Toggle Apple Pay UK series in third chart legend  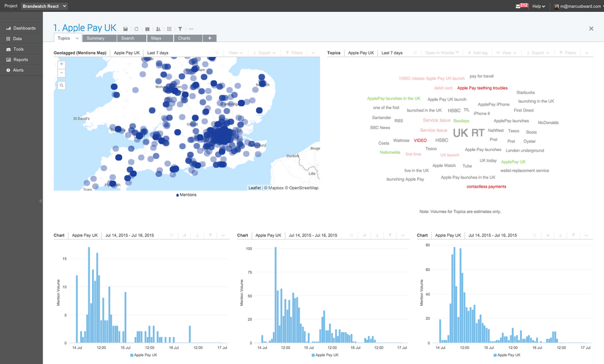pyautogui.click(x=507, y=355)
